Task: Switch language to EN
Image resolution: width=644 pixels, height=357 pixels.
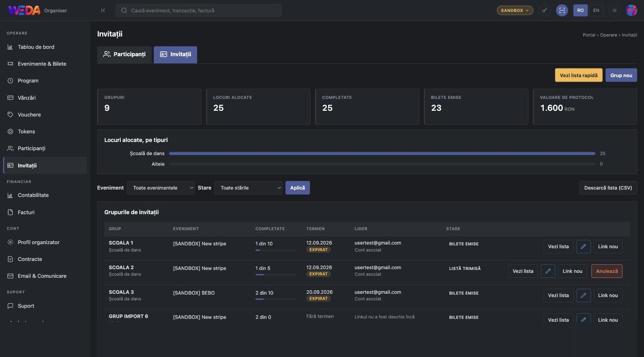Action: 596,10
